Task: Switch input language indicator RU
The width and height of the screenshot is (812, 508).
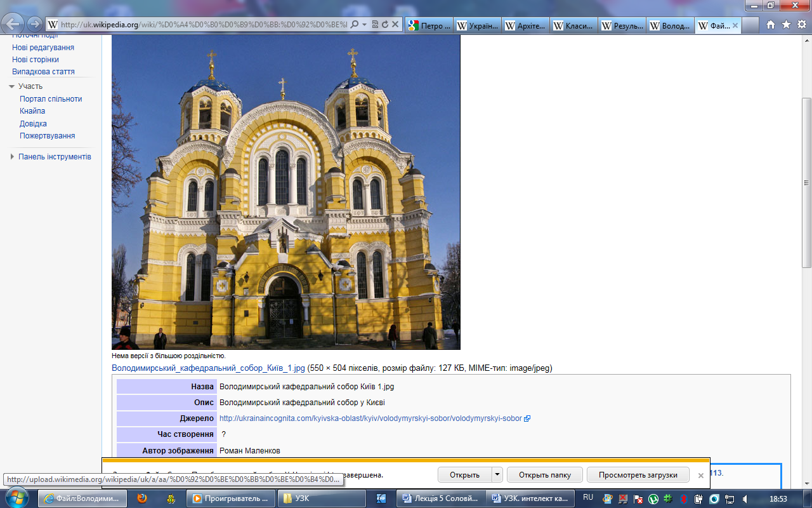Action: point(588,498)
